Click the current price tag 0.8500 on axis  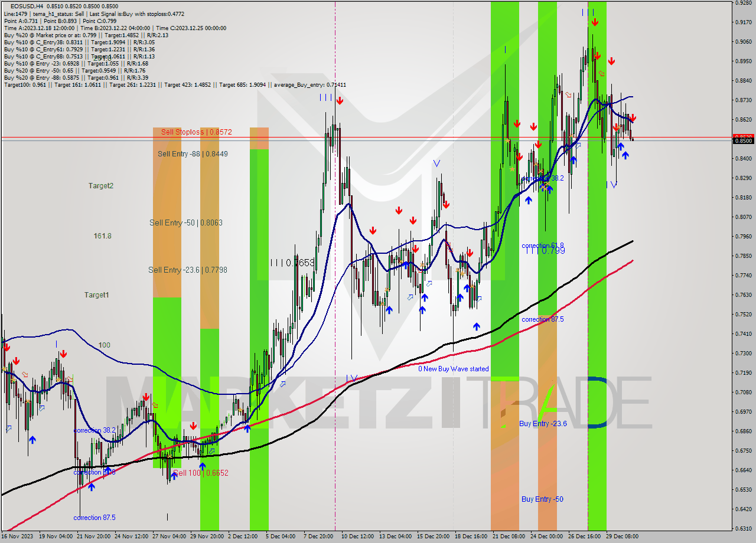click(x=743, y=140)
